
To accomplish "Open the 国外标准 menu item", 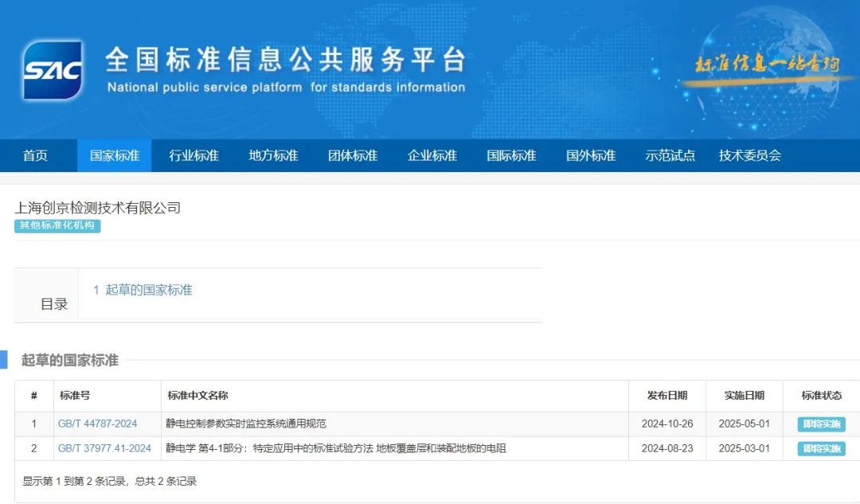I will 591,156.
